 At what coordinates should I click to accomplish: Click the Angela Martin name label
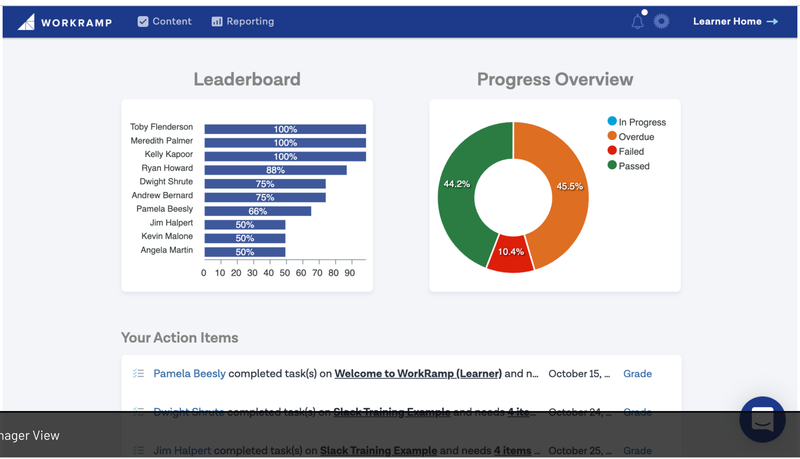167,250
